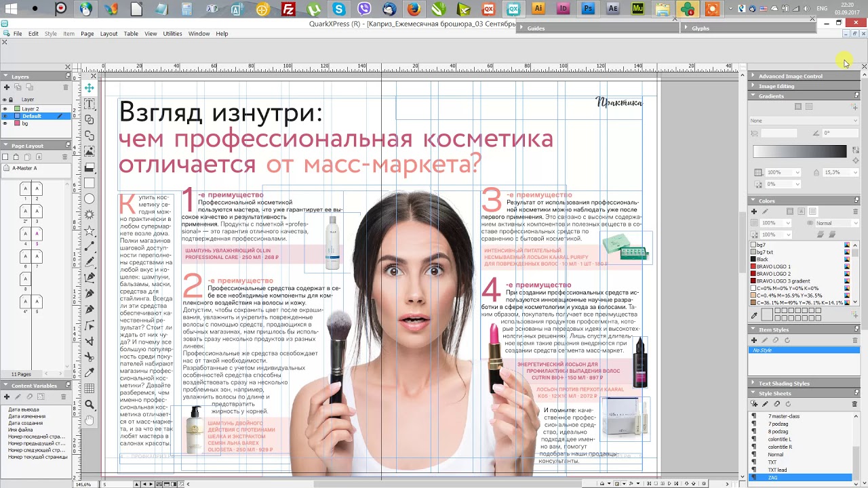
Task: Apply the colontitle L style sheet
Action: 800,439
